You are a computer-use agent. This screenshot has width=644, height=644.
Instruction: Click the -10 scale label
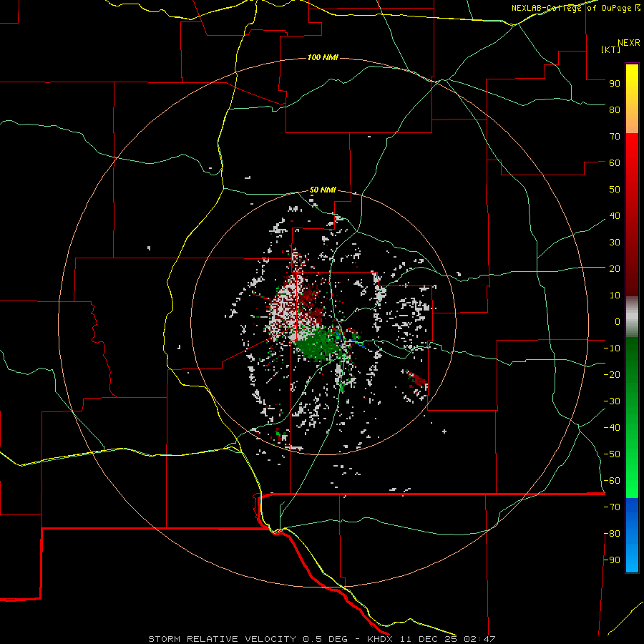[x=612, y=348]
